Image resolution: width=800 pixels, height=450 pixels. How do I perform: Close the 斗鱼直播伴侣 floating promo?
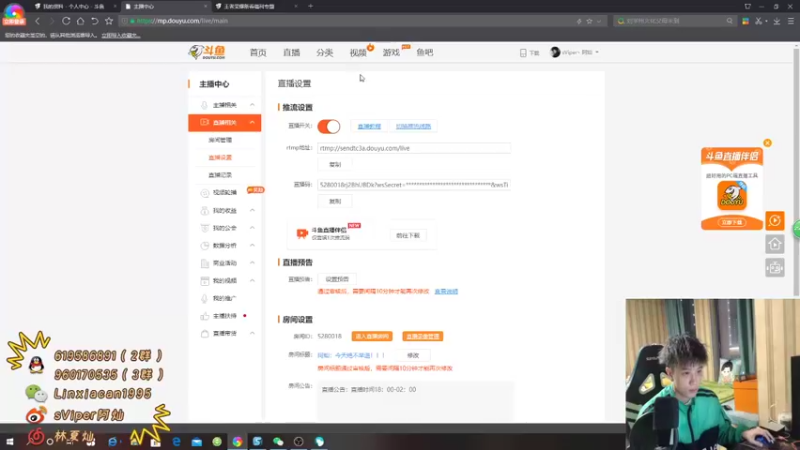click(x=767, y=143)
